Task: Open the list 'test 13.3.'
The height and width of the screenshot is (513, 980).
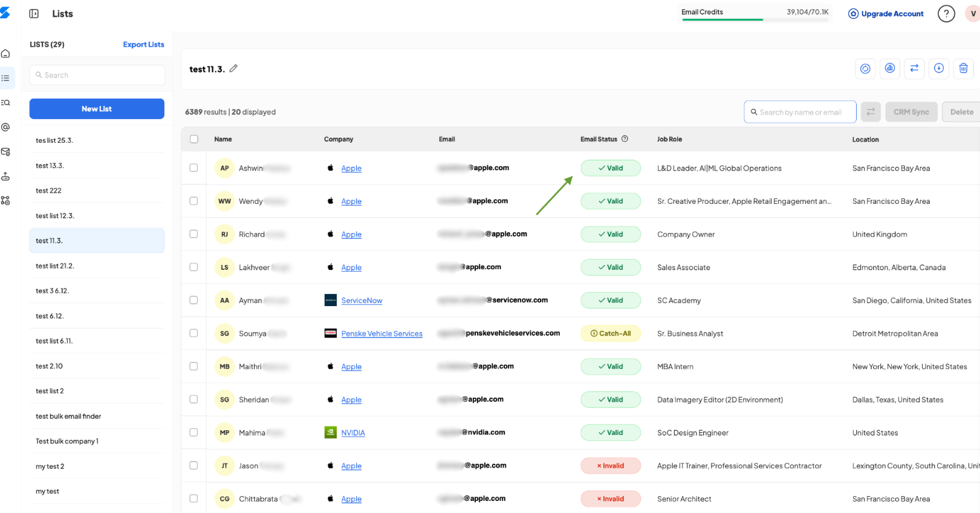Action: point(97,165)
